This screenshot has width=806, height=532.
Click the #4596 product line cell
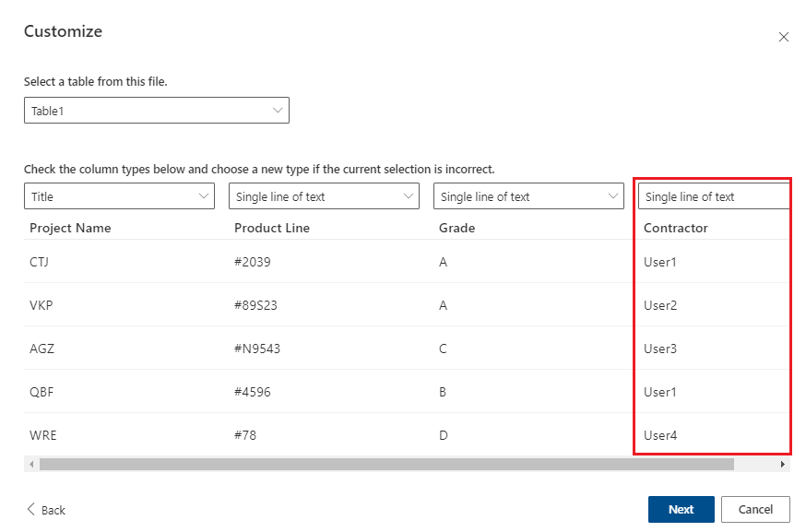click(x=253, y=392)
